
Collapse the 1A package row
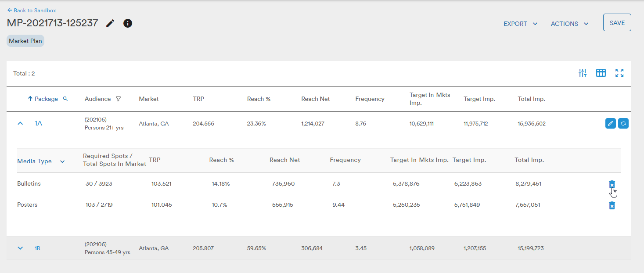[x=20, y=124]
